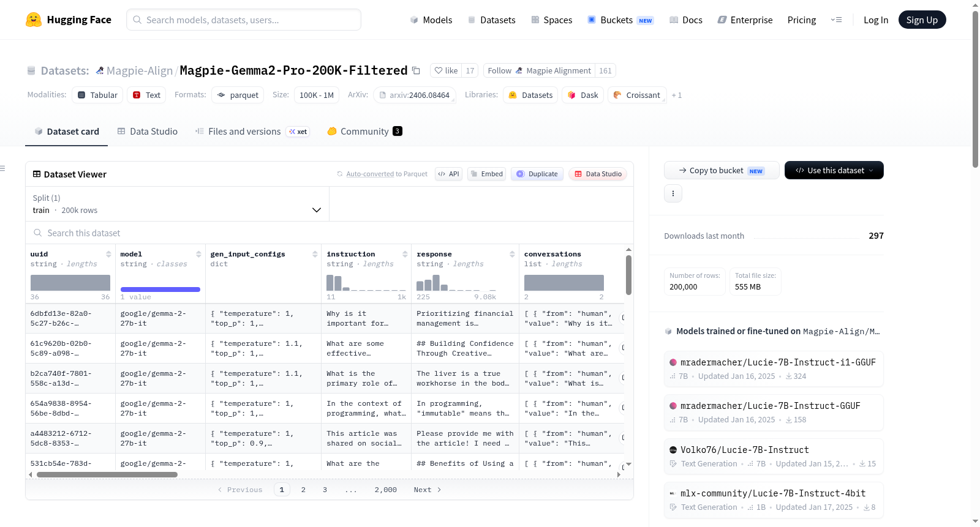Viewport: 980px width, 527px height.
Task: Click the Embed button
Action: (x=486, y=174)
